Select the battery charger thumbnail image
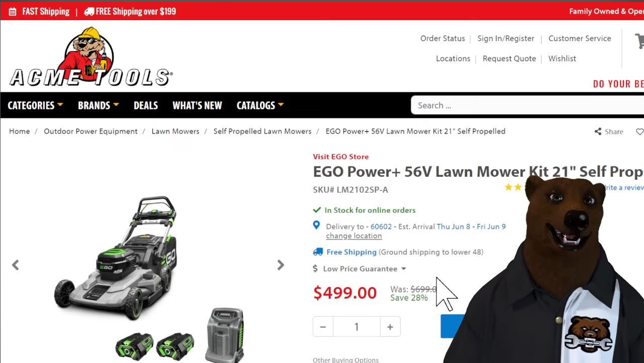Viewport: 644px width, 363px height. click(x=225, y=335)
